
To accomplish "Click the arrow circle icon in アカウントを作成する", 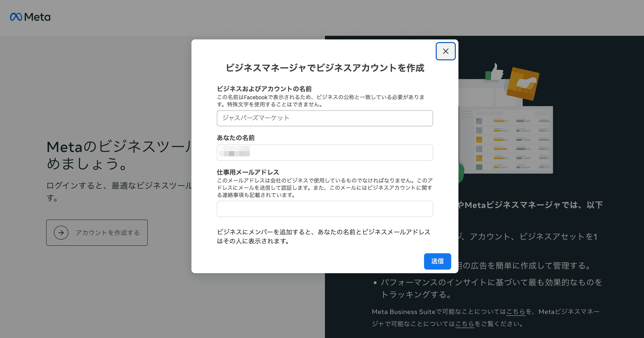I will click(61, 233).
